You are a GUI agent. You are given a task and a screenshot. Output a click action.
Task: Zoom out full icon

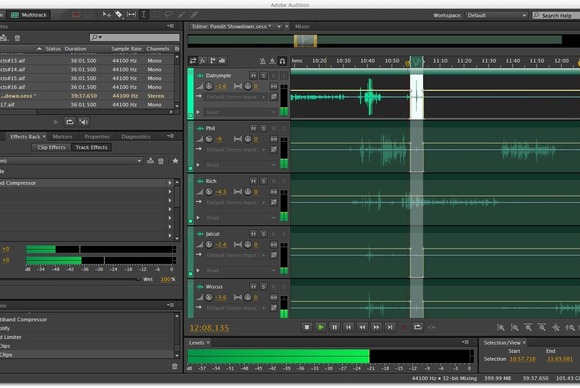[556, 328]
